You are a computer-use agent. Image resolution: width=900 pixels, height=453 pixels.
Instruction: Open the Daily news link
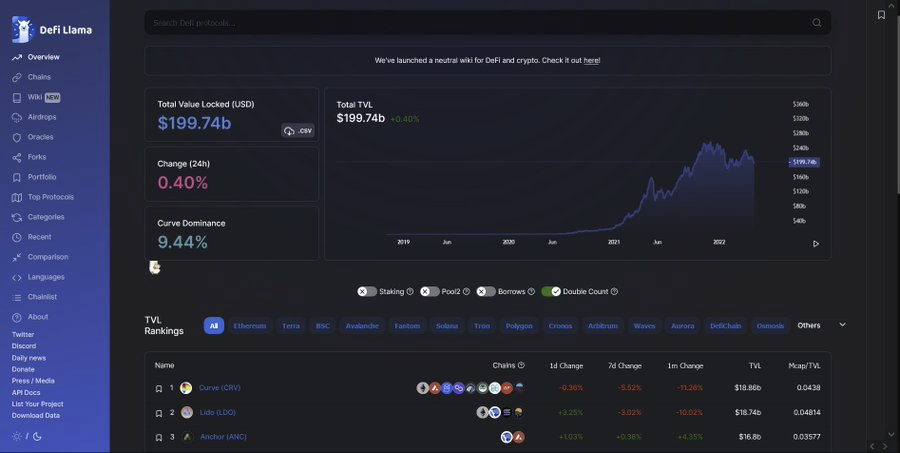point(29,358)
